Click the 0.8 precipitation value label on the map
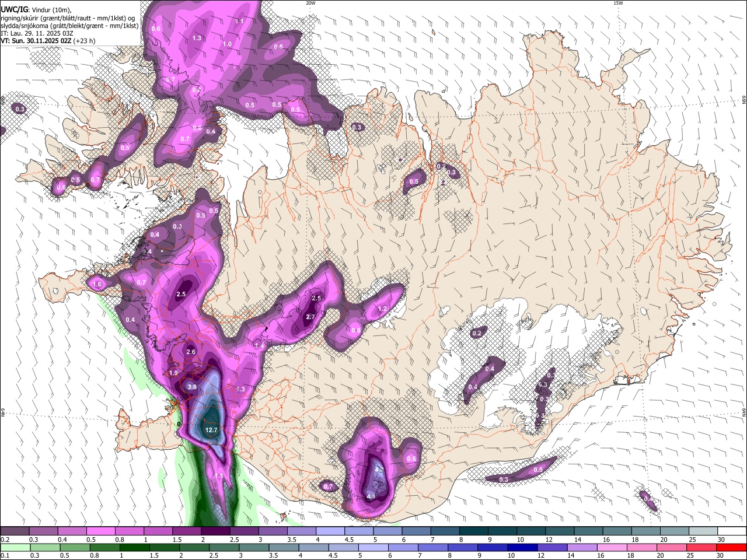The width and height of the screenshot is (747, 560). pyautogui.click(x=356, y=330)
